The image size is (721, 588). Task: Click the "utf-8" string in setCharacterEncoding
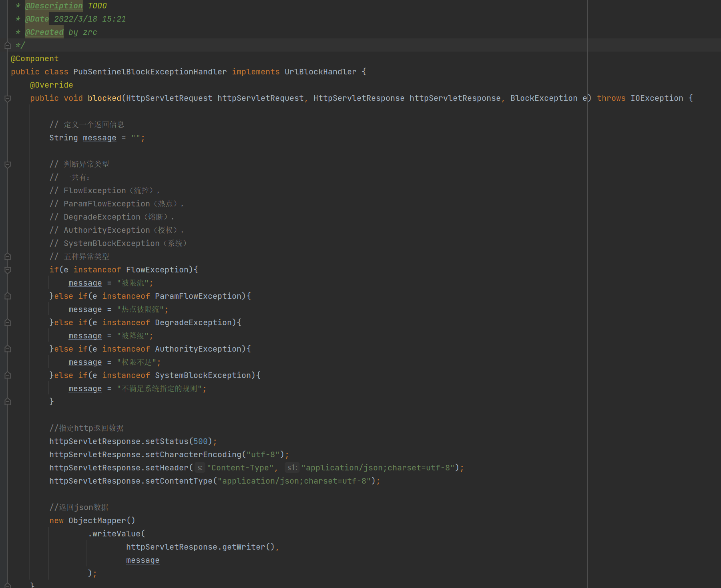tap(263, 455)
